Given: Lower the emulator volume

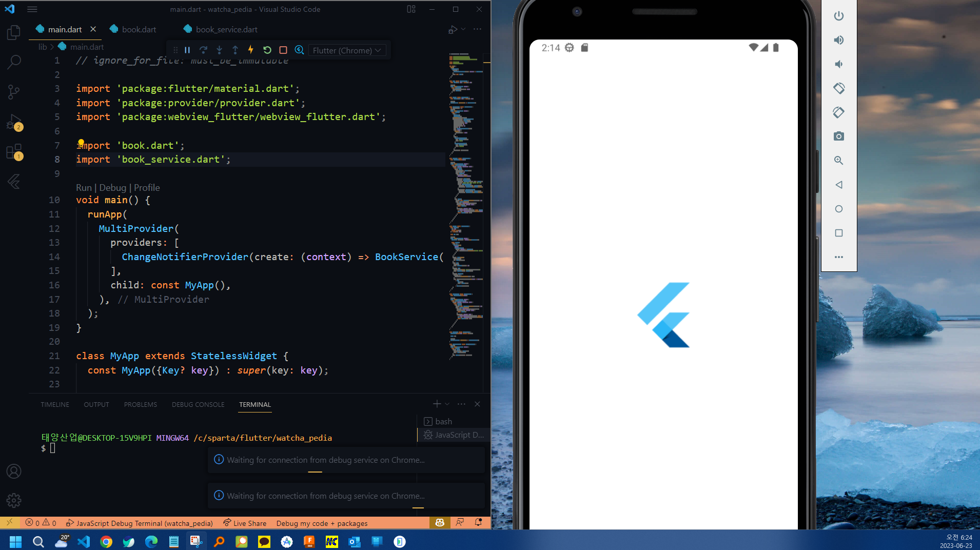Looking at the screenshot, I should [839, 64].
